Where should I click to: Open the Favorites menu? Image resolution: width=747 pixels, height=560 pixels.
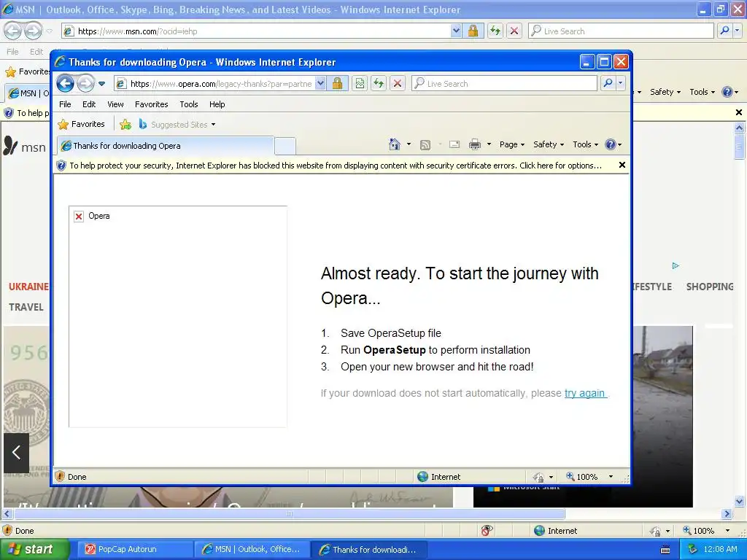(x=152, y=104)
